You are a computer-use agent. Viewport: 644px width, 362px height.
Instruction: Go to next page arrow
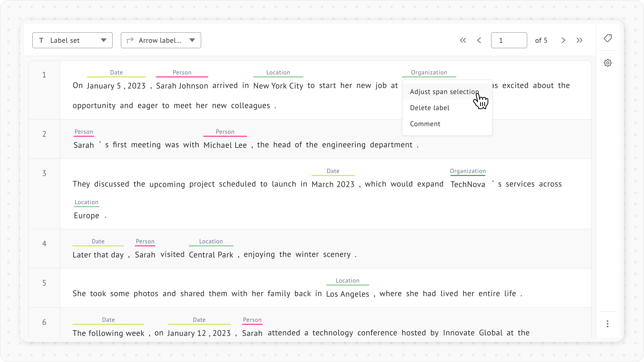coord(563,40)
